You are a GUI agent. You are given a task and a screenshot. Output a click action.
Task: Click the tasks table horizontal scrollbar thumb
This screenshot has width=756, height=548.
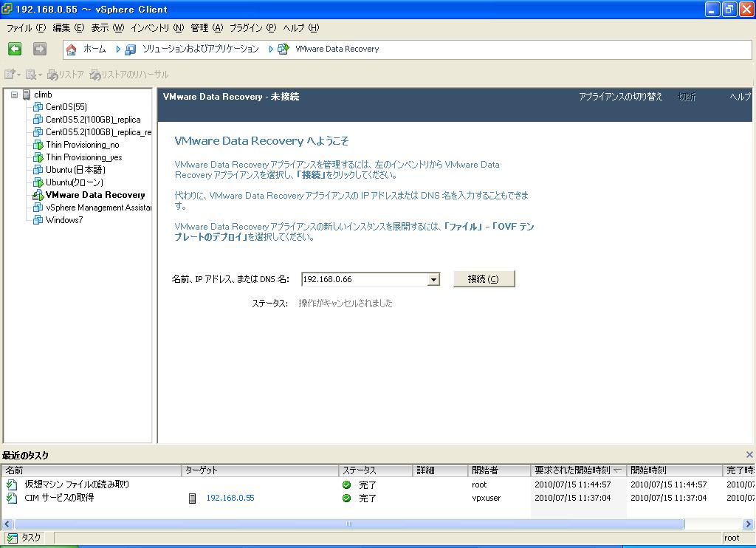click(x=349, y=524)
